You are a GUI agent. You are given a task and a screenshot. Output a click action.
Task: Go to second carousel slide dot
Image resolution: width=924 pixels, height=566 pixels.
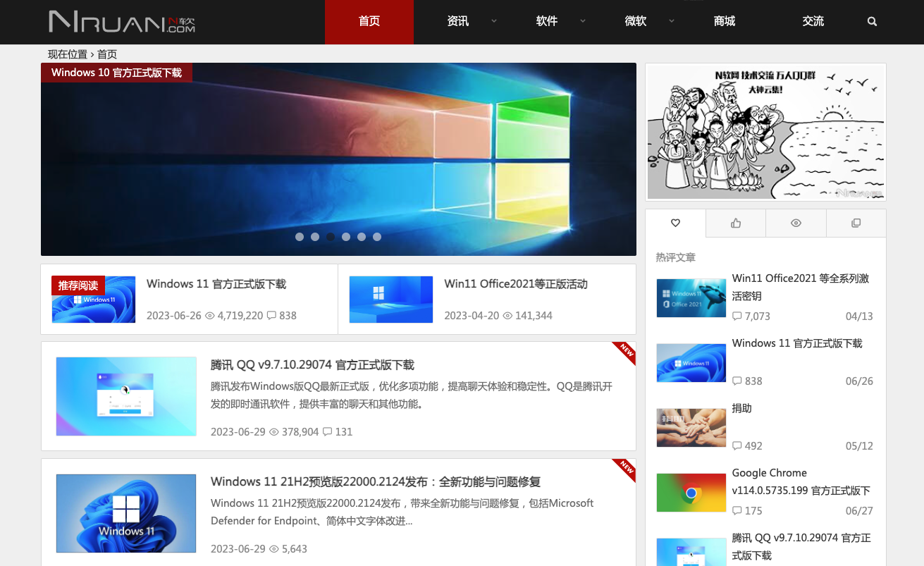pos(315,237)
